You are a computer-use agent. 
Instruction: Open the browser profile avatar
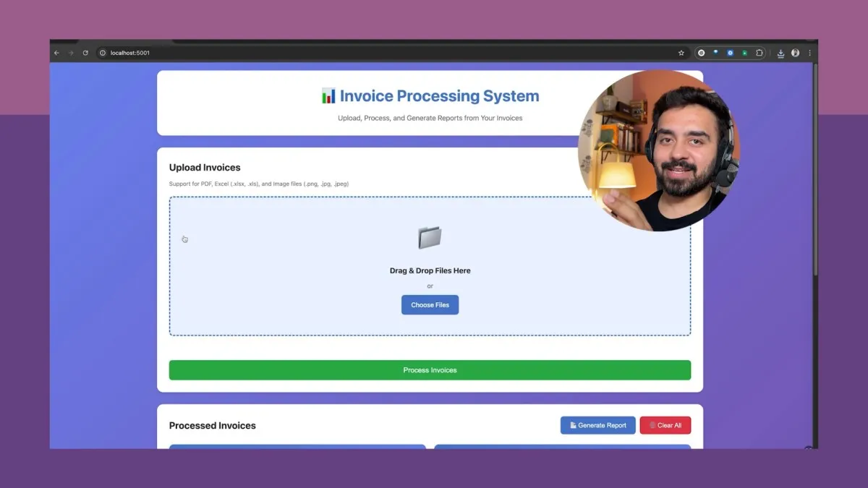[x=795, y=53]
